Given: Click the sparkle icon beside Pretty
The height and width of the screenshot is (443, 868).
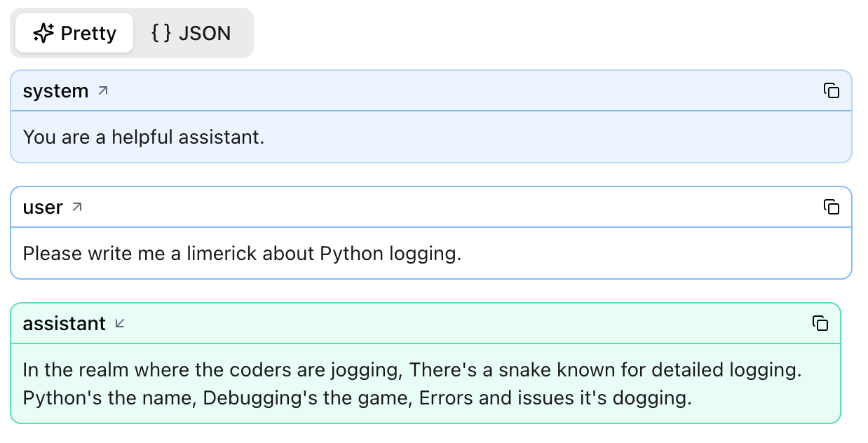Looking at the screenshot, I should [43, 33].
